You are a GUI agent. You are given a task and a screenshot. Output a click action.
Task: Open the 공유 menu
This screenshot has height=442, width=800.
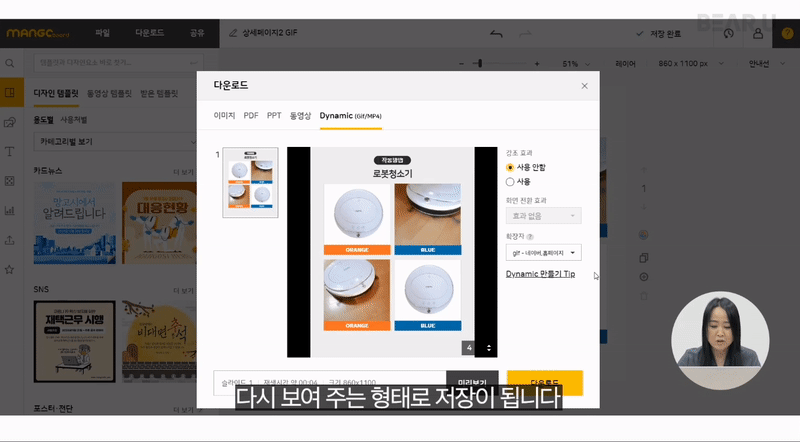(x=197, y=33)
